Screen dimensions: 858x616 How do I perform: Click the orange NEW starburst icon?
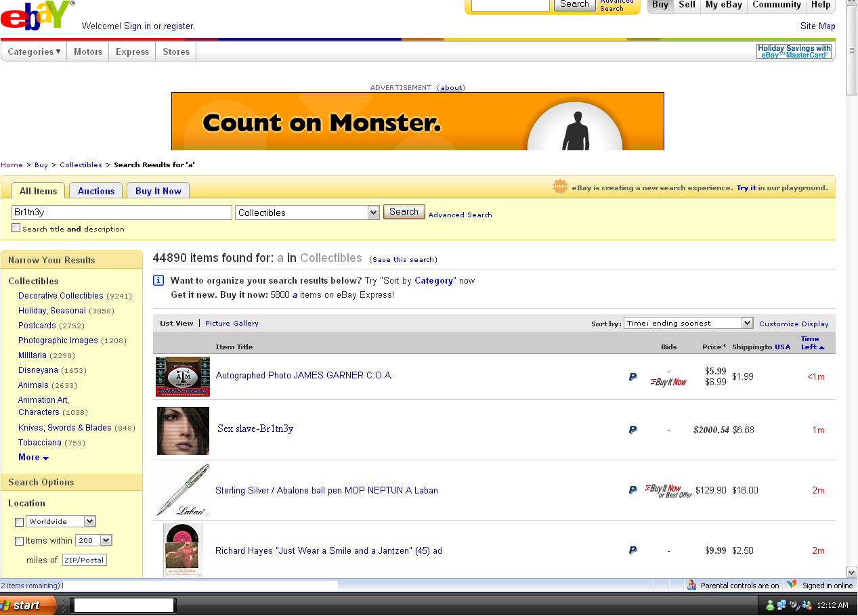pyautogui.click(x=560, y=188)
